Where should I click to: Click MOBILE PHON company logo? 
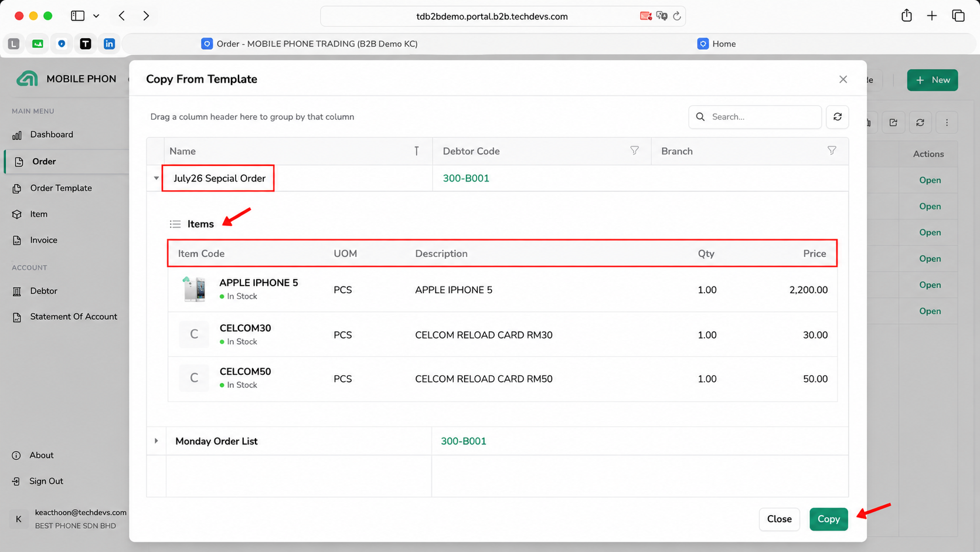(x=27, y=79)
